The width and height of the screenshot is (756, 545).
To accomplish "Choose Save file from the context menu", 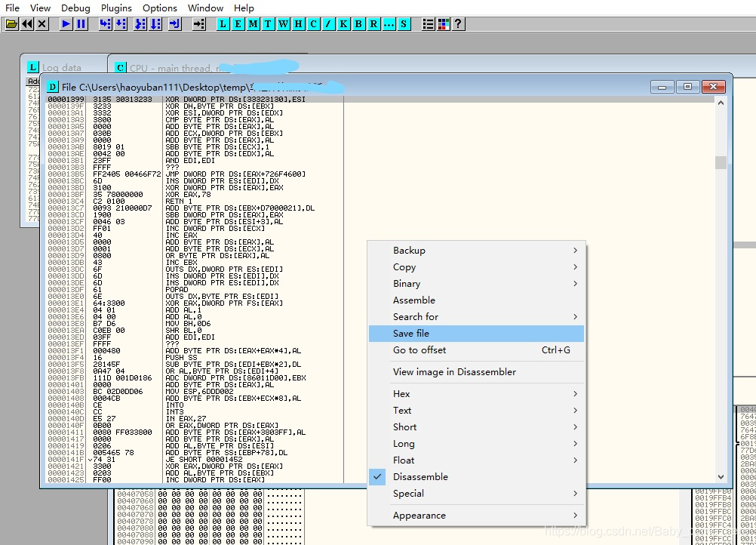I will pos(476,334).
